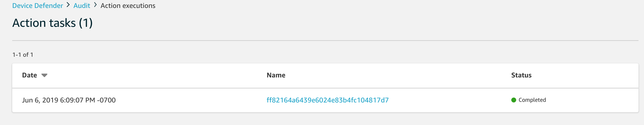Screen dimensions: 644x125
Task: Click the Name column header
Action: coord(276,75)
